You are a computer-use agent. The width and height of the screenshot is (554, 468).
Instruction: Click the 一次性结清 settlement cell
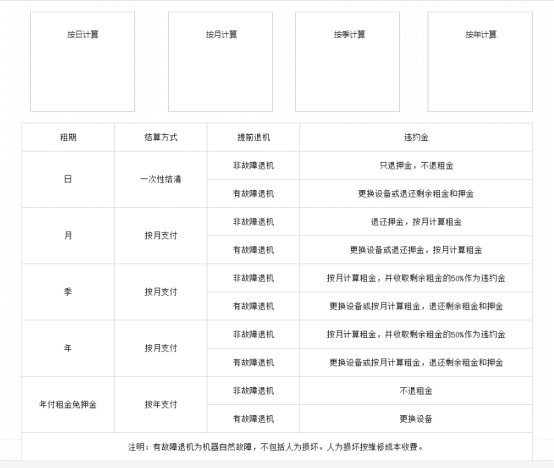pyautogui.click(x=161, y=179)
